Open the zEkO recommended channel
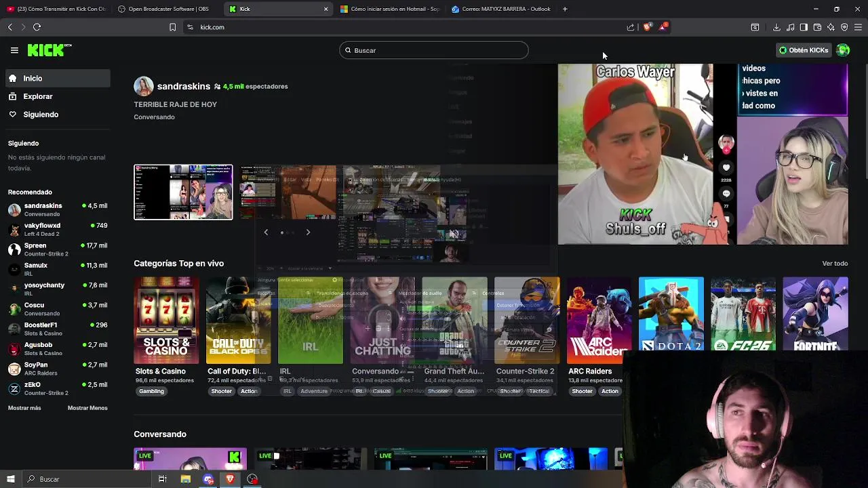 57,388
